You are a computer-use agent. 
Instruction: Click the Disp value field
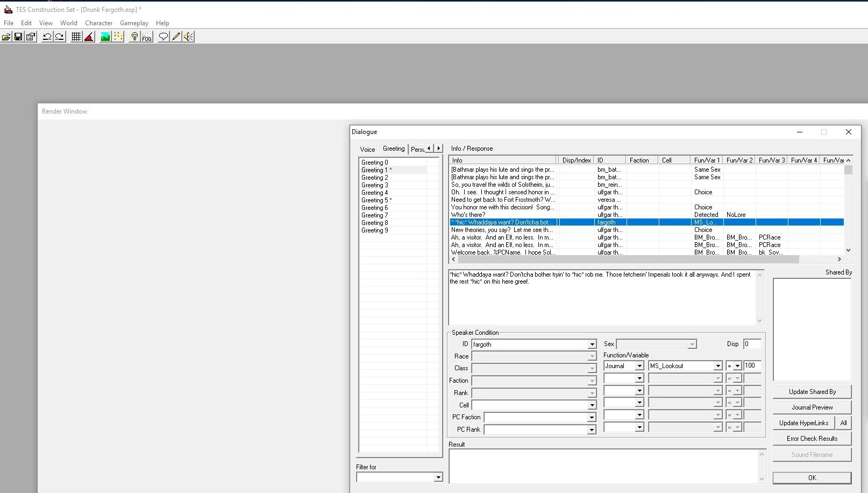point(752,344)
